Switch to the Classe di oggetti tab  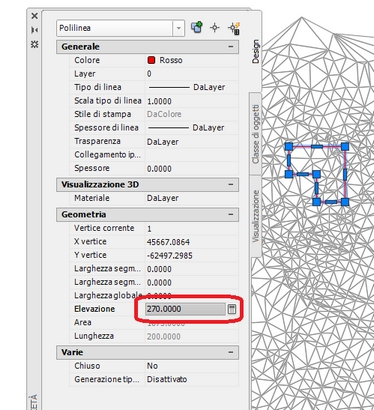[255, 134]
